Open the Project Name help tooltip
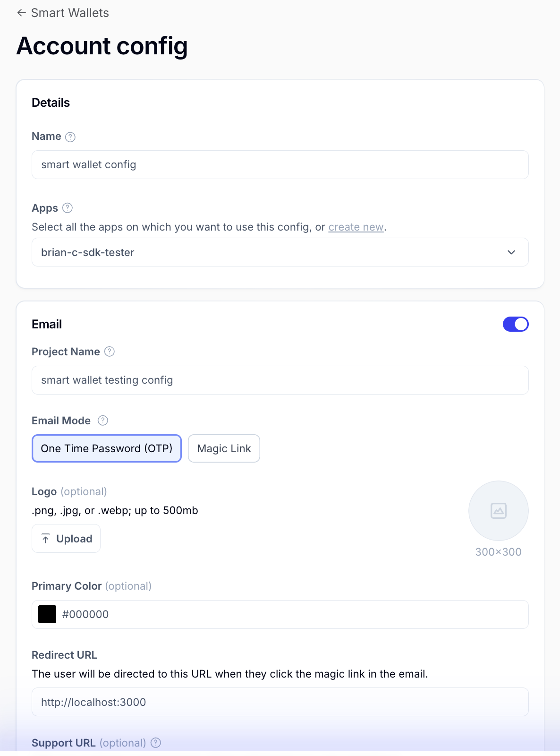The height and width of the screenshot is (756, 560). point(109,352)
